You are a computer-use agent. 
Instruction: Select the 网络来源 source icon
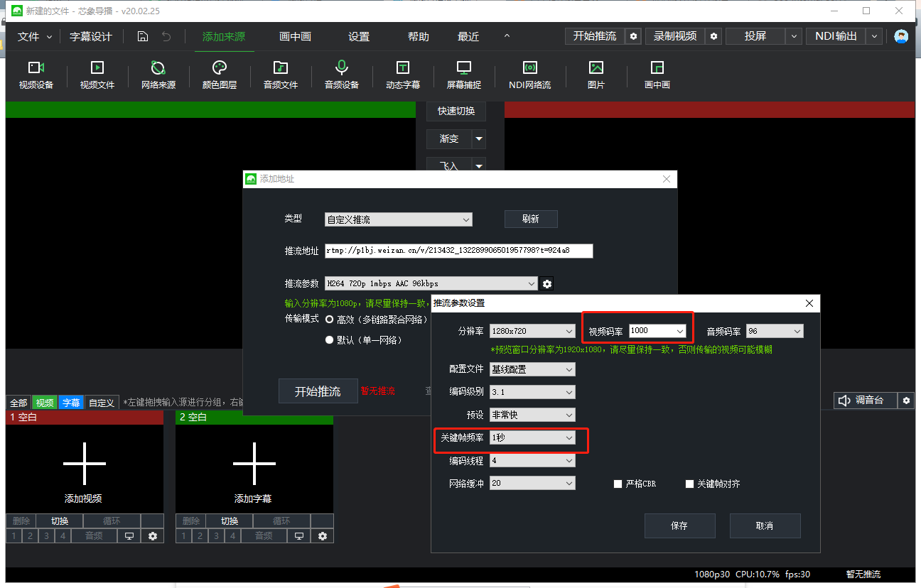[158, 68]
